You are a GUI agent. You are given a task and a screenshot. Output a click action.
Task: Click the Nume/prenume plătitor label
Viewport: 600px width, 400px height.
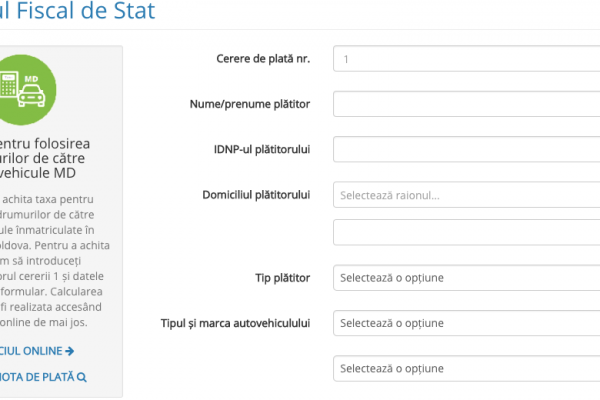250,104
